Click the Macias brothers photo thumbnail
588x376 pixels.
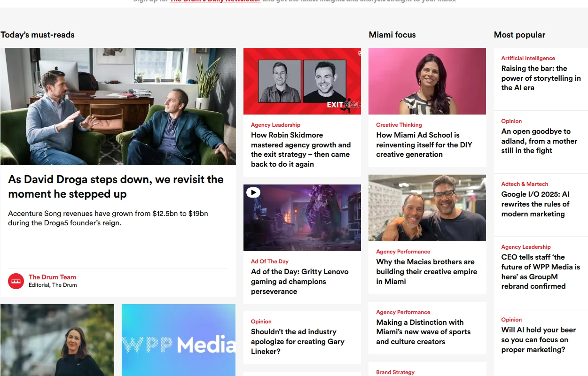point(427,208)
